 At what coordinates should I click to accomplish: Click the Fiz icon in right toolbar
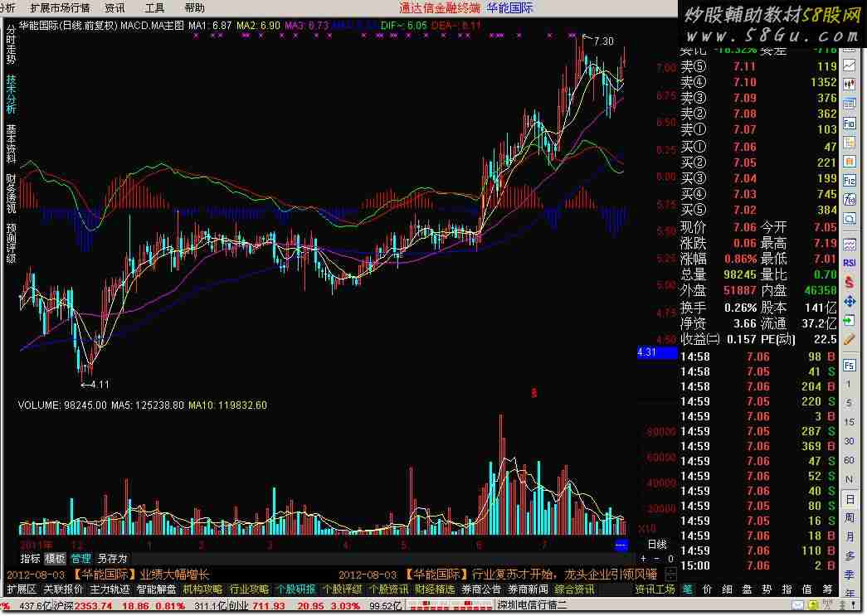click(x=850, y=180)
